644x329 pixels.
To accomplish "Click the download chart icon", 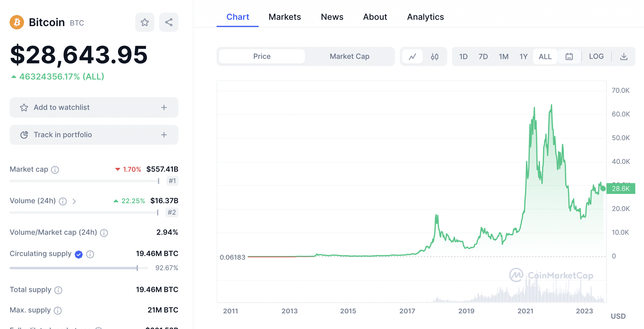I will click(624, 56).
